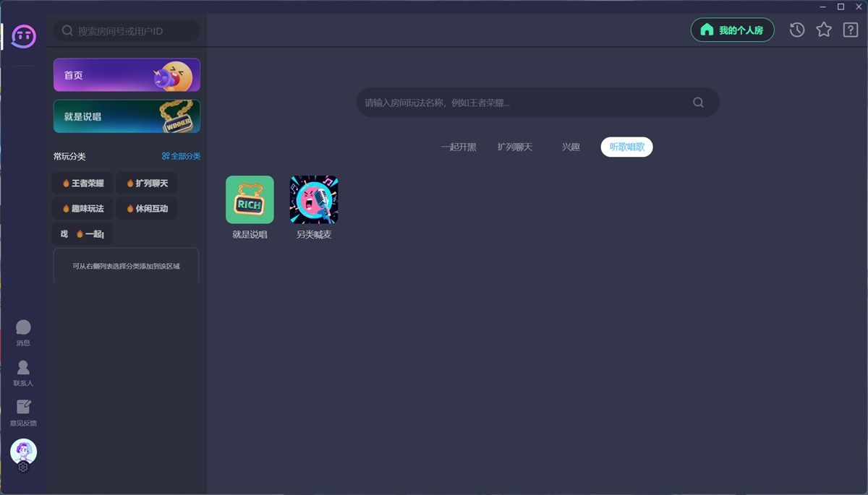
Task: Switch to the 扩列聊天 tab
Action: point(514,147)
